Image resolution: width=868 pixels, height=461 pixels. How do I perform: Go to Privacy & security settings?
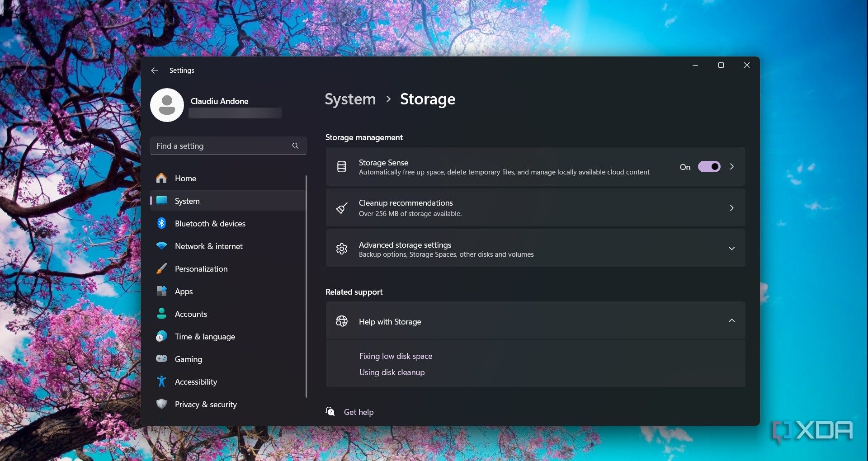pos(228,404)
